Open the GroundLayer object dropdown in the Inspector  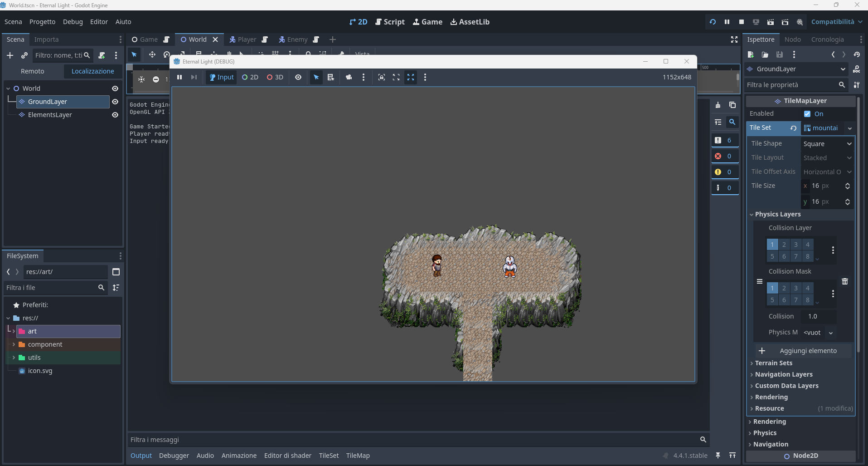796,69
